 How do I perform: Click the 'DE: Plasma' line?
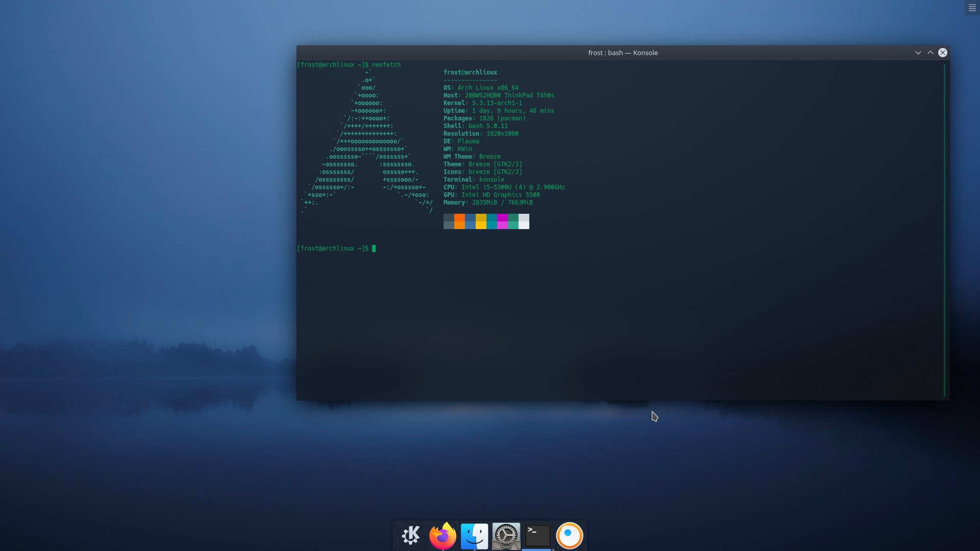click(461, 141)
